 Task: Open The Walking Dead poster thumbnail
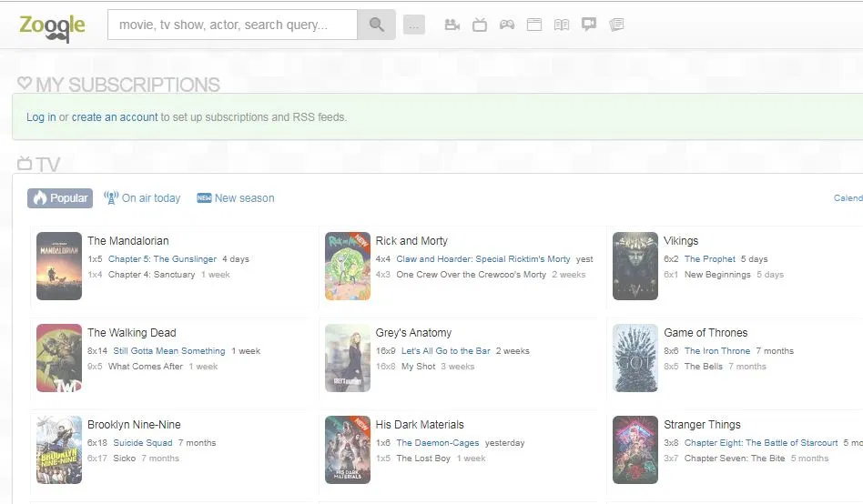pyautogui.click(x=59, y=358)
